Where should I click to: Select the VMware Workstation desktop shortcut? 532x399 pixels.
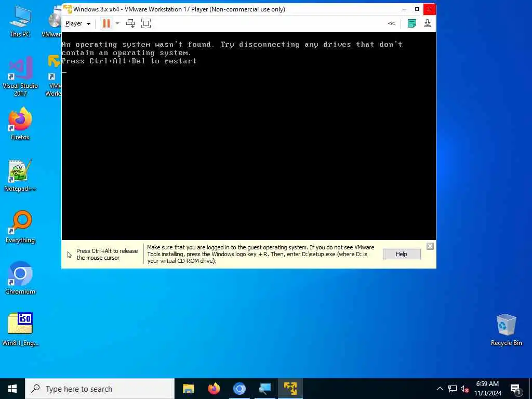pyautogui.click(x=54, y=76)
